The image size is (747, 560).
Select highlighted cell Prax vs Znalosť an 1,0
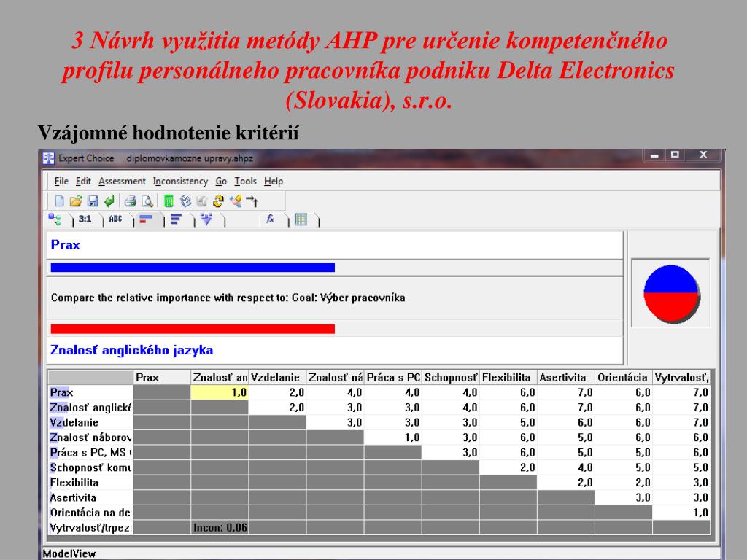(219, 392)
